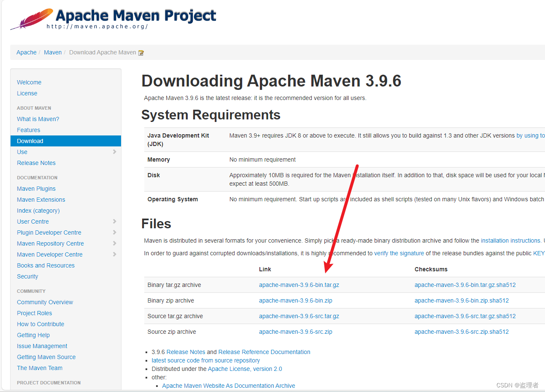This screenshot has width=545, height=392.
Task: Click the Source tar.gz archive cell
Action: pos(175,316)
